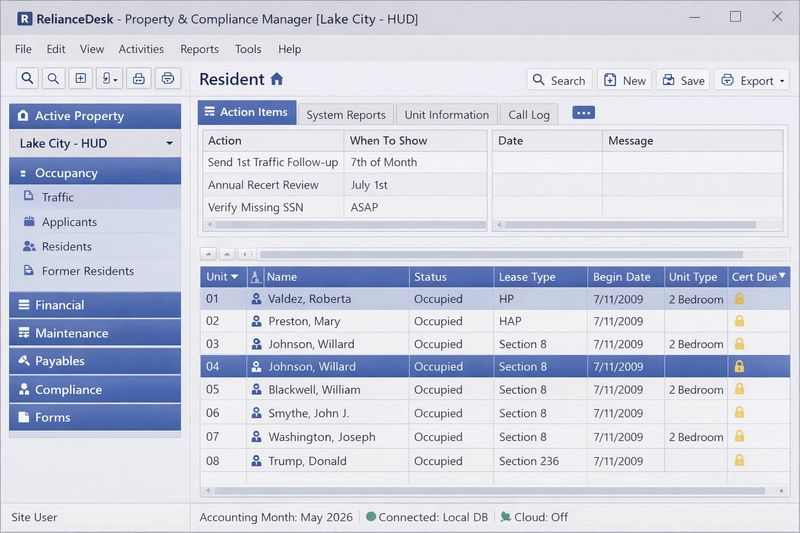
Task: Click the Cert Due lock icon for unit 08
Action: pyautogui.click(x=739, y=461)
